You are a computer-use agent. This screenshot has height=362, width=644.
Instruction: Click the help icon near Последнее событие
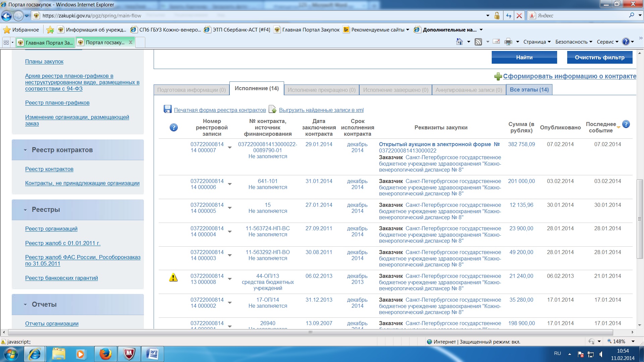point(626,124)
